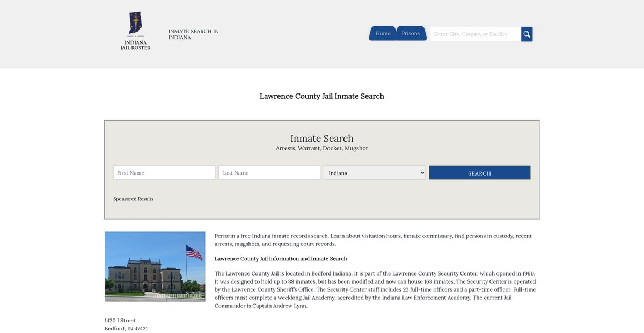Select the Last Name input box

click(269, 173)
